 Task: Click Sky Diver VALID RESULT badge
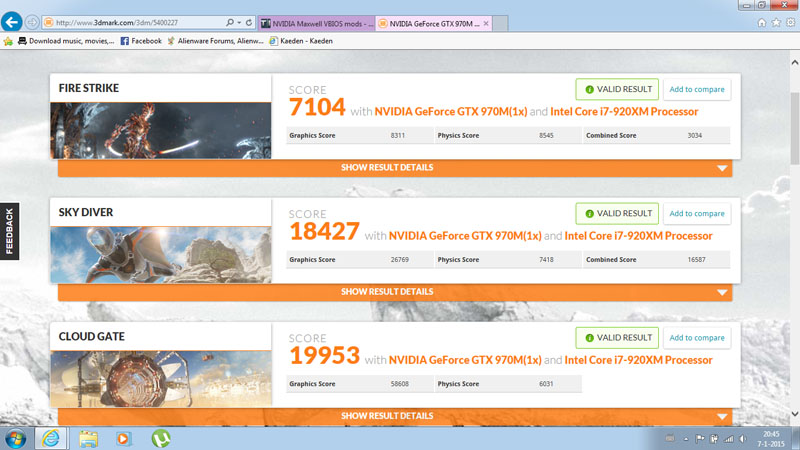(x=617, y=213)
